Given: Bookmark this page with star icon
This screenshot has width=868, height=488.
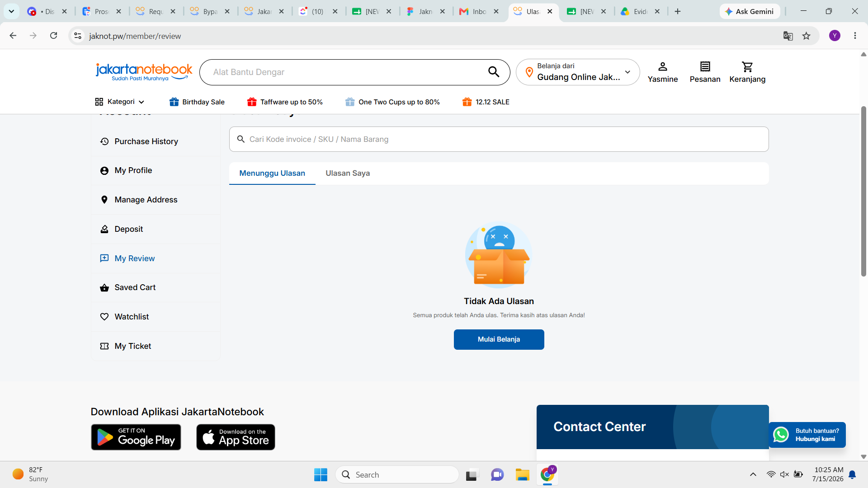Looking at the screenshot, I should pyautogui.click(x=806, y=36).
